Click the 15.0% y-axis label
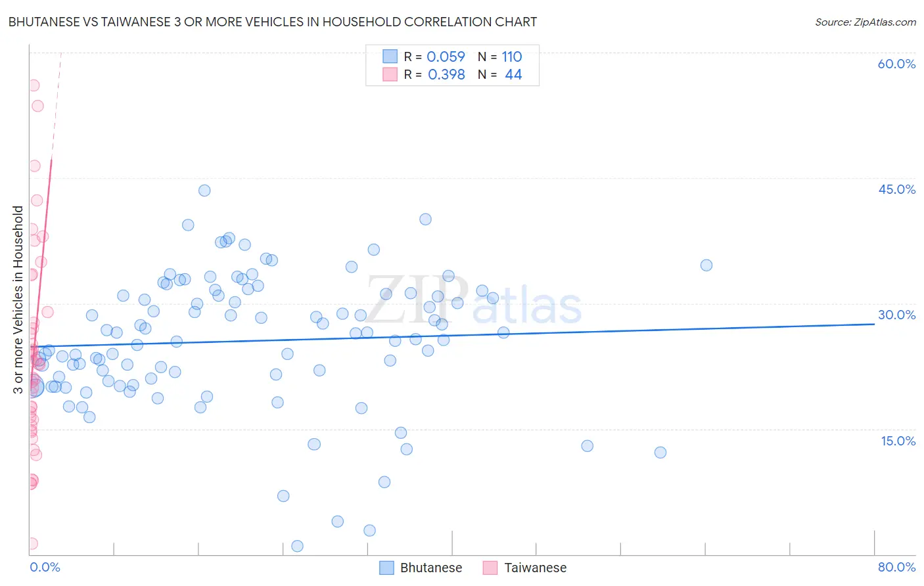 pos(898,441)
